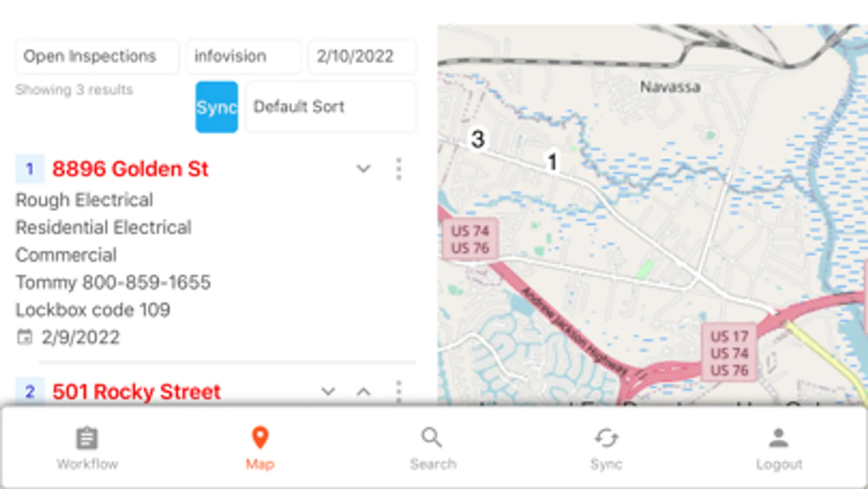868x489 pixels.
Task: Move 501 Rocky Street up with chevron
Action: tap(364, 391)
